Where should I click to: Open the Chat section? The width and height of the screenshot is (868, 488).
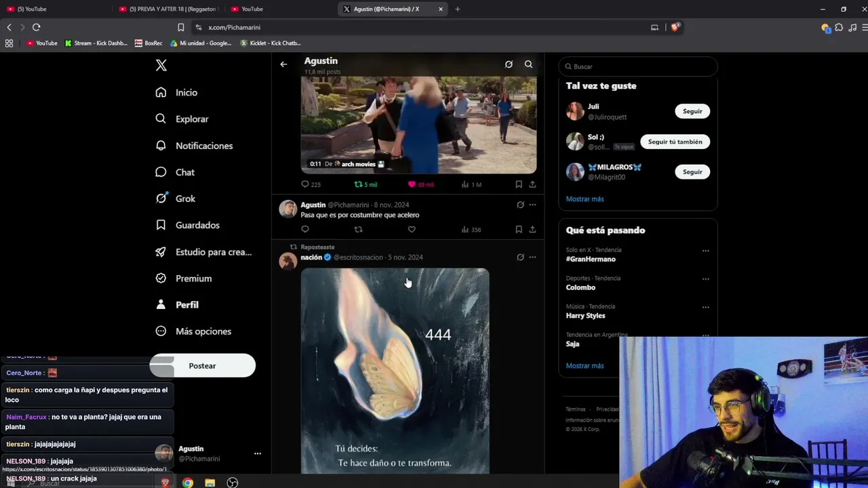175,172
